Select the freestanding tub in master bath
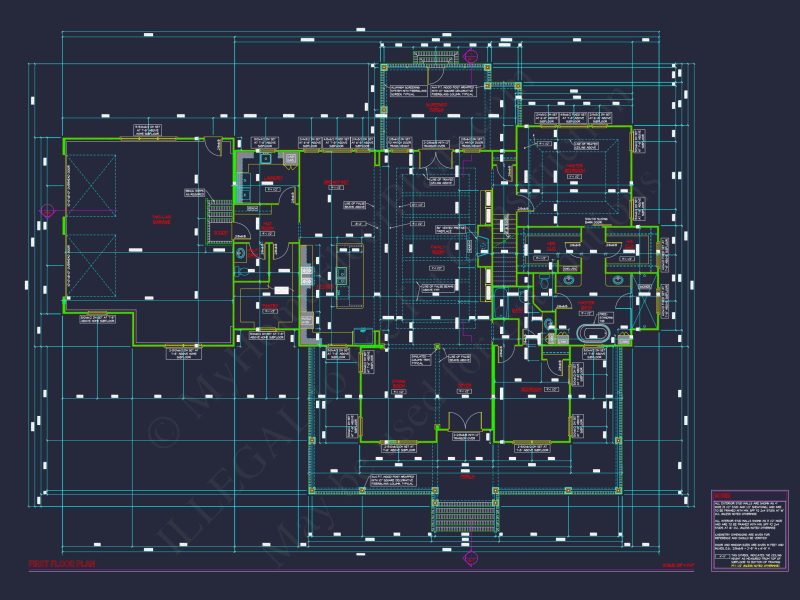 594,334
